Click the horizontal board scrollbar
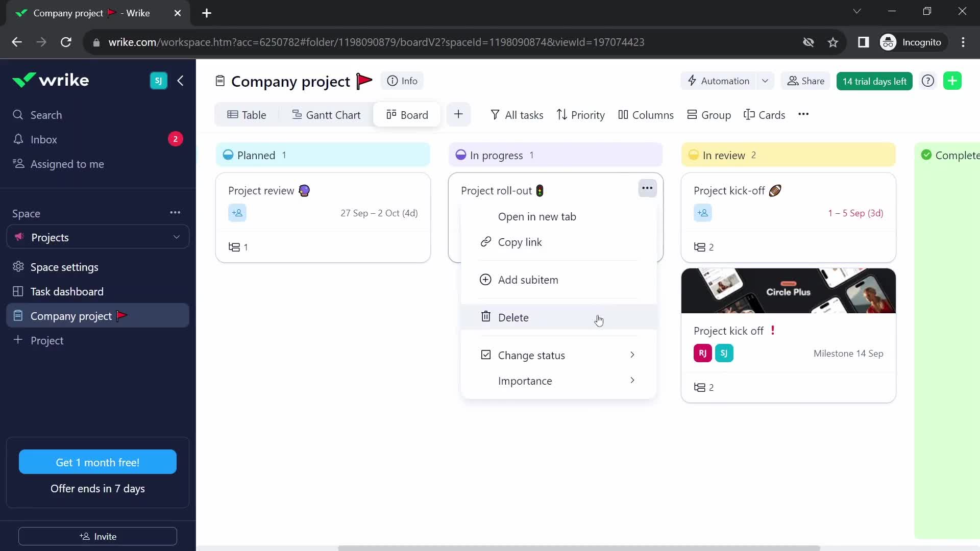The image size is (980, 551). [x=579, y=548]
